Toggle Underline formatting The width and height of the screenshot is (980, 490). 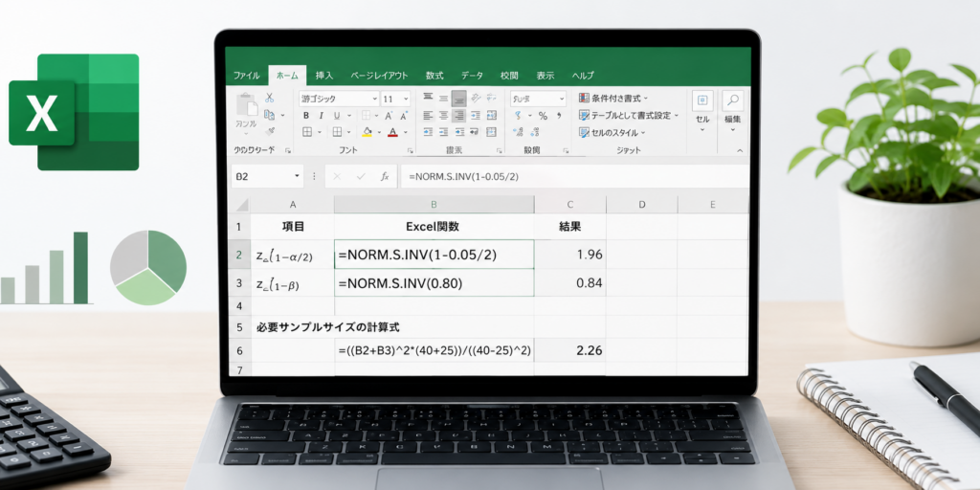pyautogui.click(x=337, y=116)
